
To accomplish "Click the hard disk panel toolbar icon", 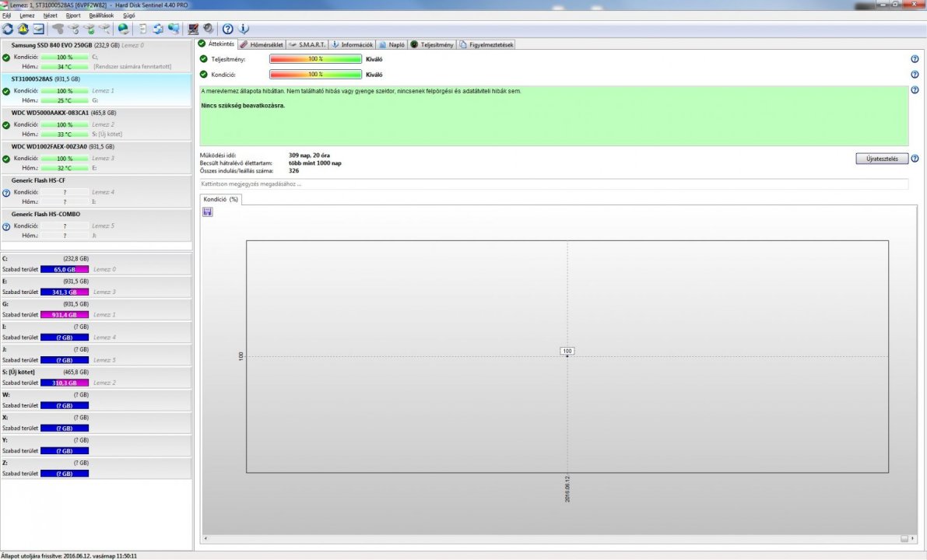I will pyautogui.click(x=38, y=28).
